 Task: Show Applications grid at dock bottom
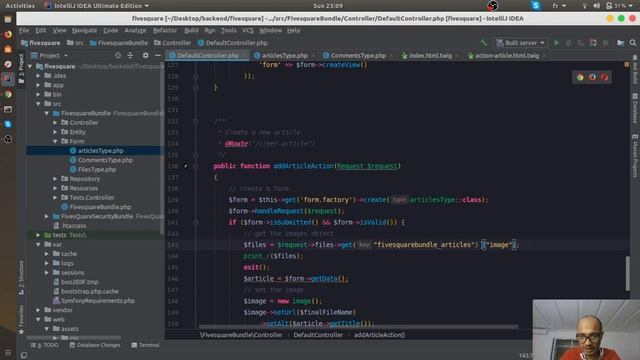coord(8,353)
